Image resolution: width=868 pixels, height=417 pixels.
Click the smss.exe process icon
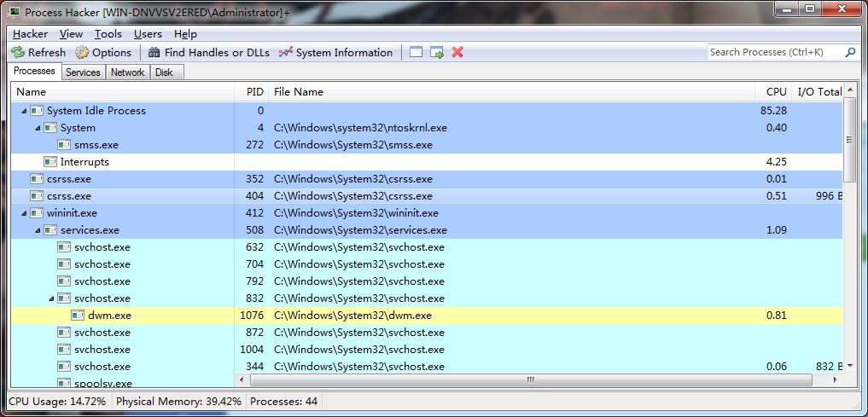[x=64, y=145]
